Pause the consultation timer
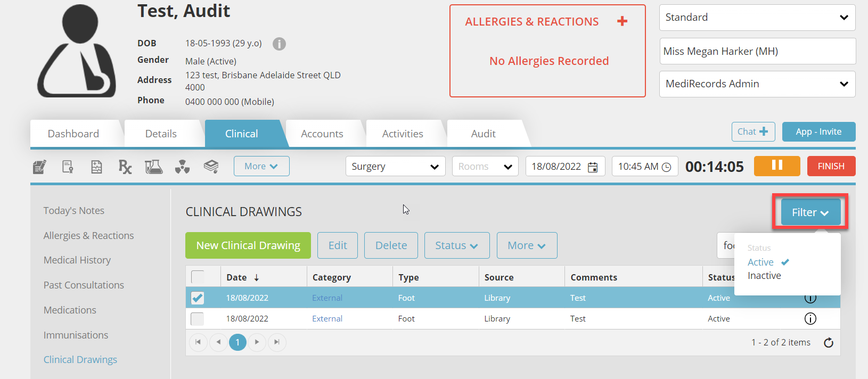868x379 pixels. tap(776, 166)
